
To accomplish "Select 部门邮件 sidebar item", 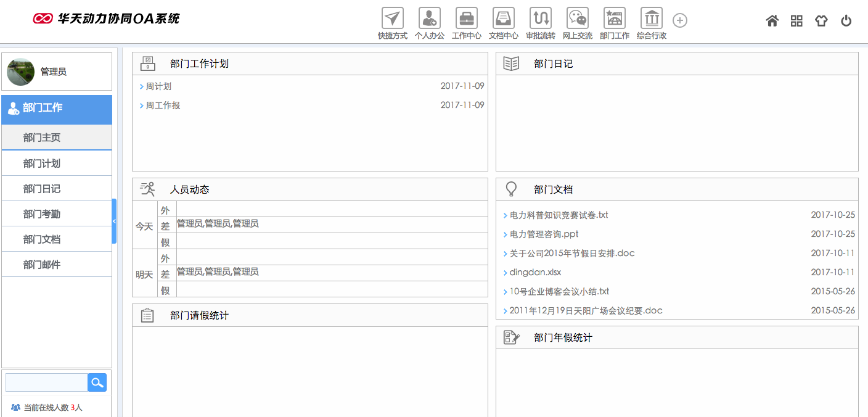I will (x=42, y=265).
